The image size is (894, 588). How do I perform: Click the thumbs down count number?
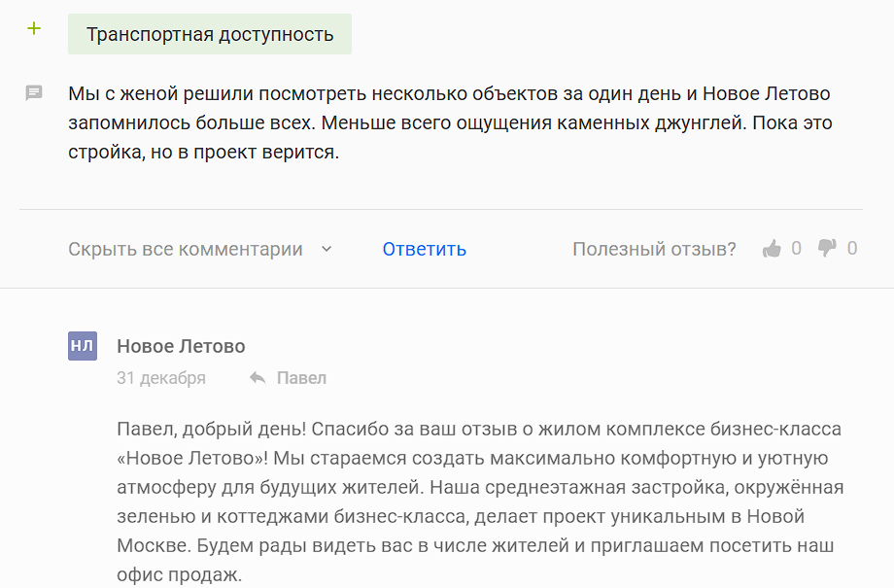click(852, 249)
